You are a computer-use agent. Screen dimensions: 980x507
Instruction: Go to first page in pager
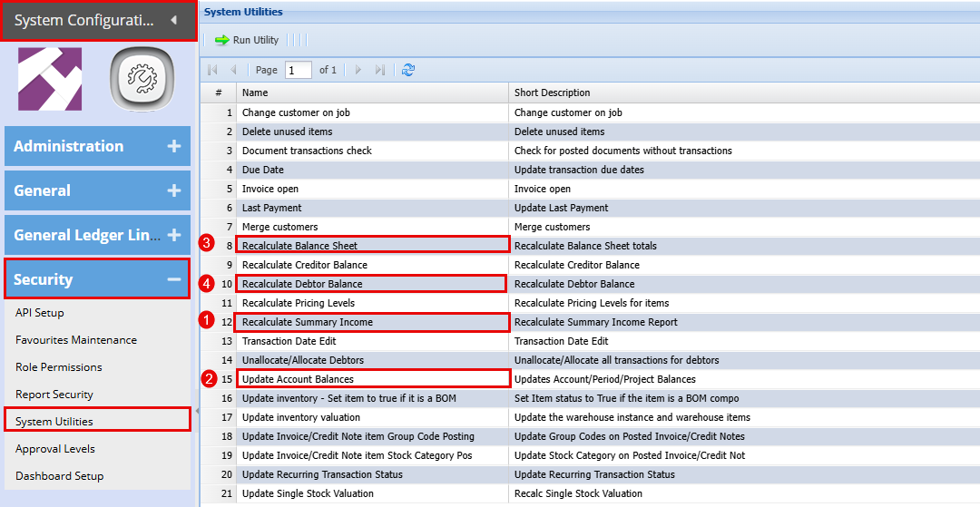tap(213, 70)
